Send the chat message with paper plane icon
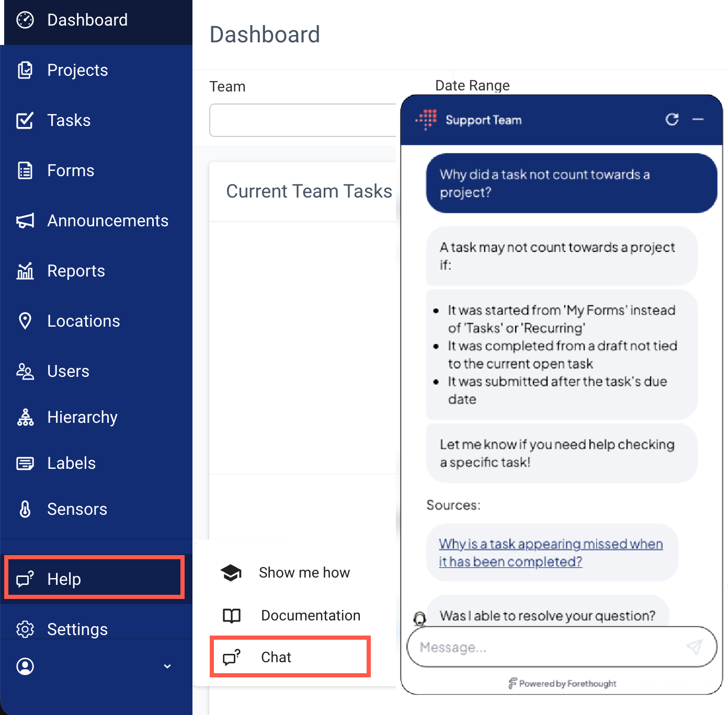Image resolution: width=728 pixels, height=715 pixels. click(x=695, y=647)
